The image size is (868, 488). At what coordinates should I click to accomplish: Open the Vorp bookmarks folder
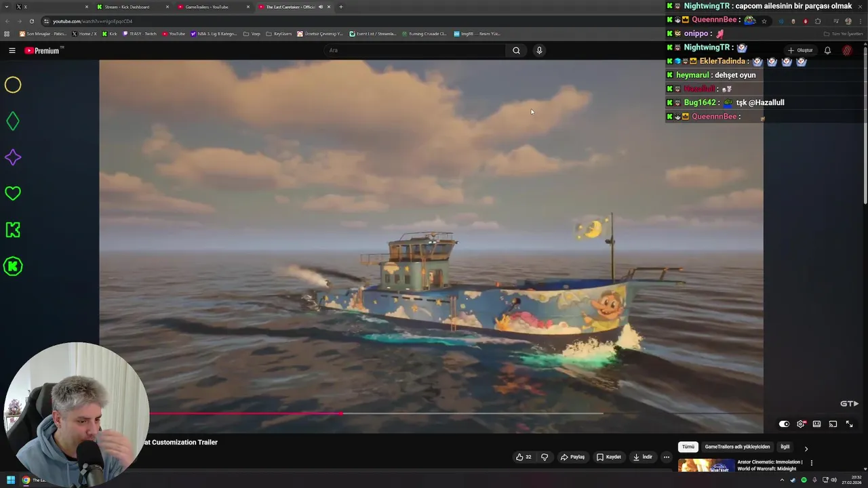pyautogui.click(x=252, y=34)
